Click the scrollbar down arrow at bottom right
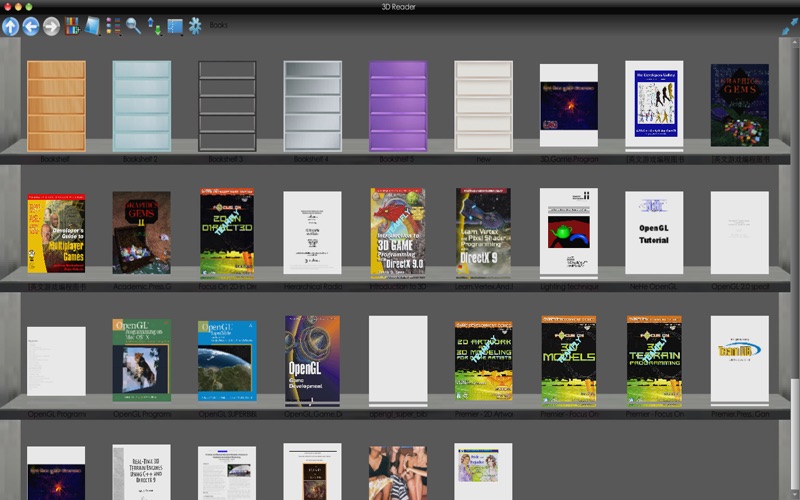This screenshot has width=800, height=500. (x=795, y=497)
